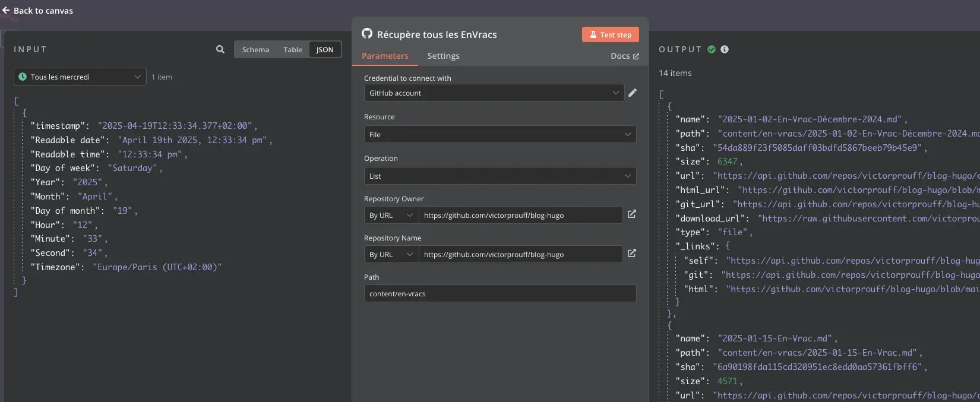980x402 pixels.
Task: Open the Parameters tab
Action: pyautogui.click(x=385, y=56)
